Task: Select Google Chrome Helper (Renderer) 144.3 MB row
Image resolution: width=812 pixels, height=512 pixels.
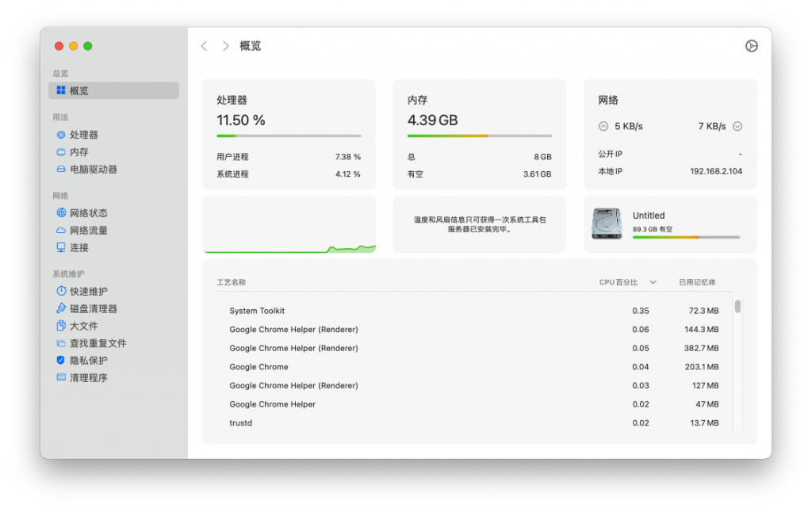Action: pos(474,329)
